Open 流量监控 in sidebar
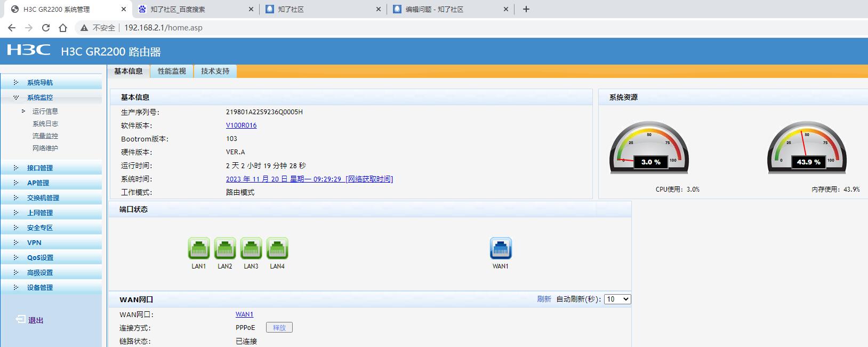The image size is (868, 347). point(45,136)
